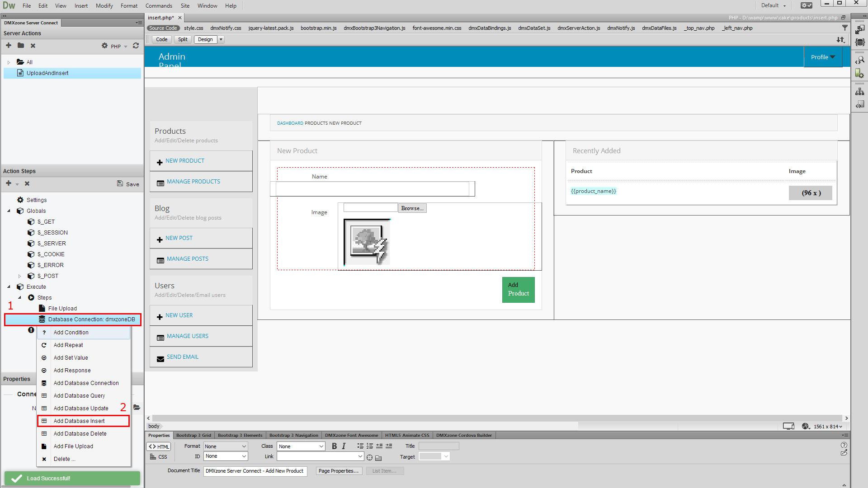Open the sync settings icon in title bar

click(x=807, y=5)
